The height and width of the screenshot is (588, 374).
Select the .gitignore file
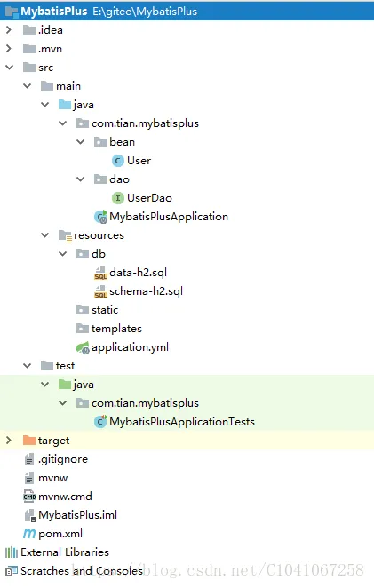55,459
